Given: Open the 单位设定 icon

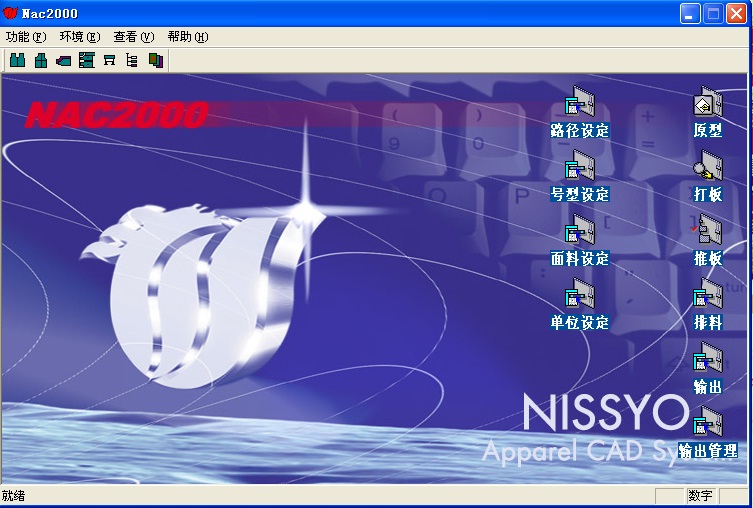Looking at the screenshot, I should [580, 293].
